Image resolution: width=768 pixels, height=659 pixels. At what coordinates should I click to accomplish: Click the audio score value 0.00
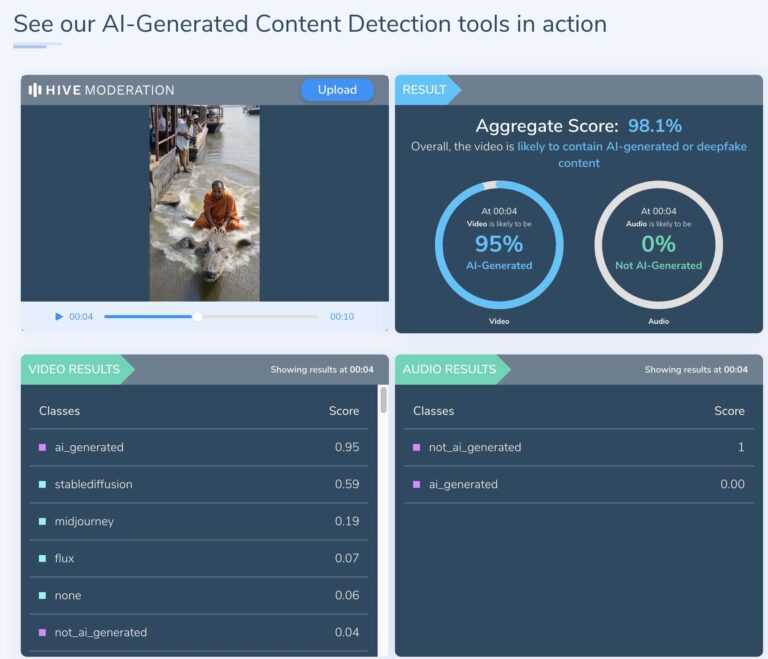(732, 485)
